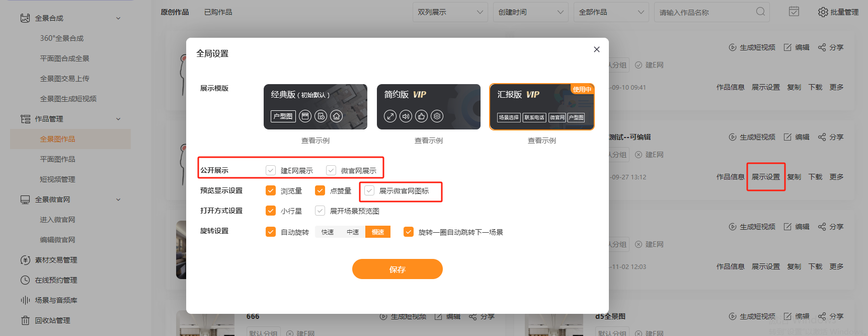The height and width of the screenshot is (336, 868).
Task: Open the 双列展示 dropdown
Action: tap(449, 12)
